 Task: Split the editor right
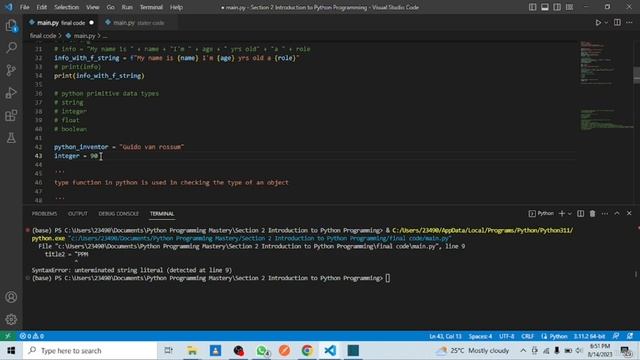[x=617, y=23]
